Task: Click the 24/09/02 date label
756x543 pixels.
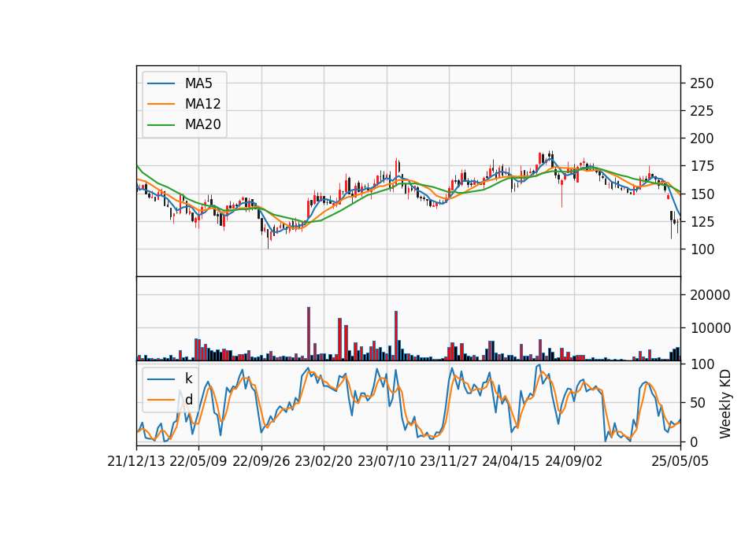Action: pos(574,461)
